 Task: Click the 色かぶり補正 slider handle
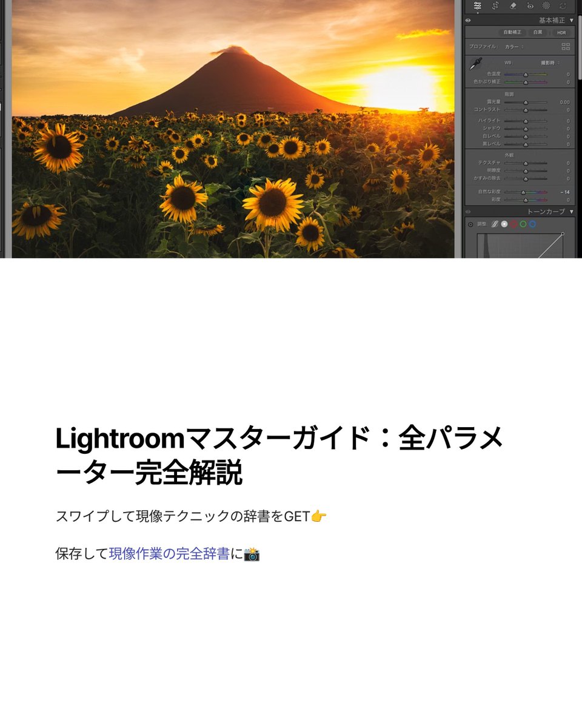[x=526, y=83]
